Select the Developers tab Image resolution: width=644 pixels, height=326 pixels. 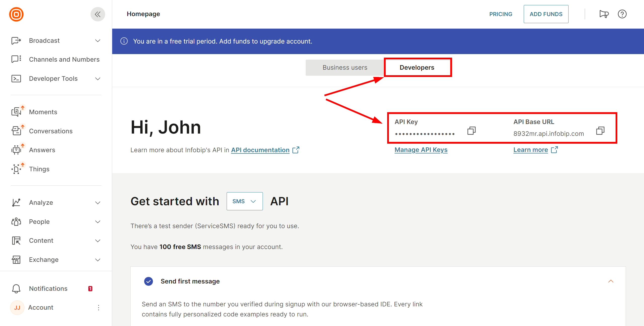417,67
